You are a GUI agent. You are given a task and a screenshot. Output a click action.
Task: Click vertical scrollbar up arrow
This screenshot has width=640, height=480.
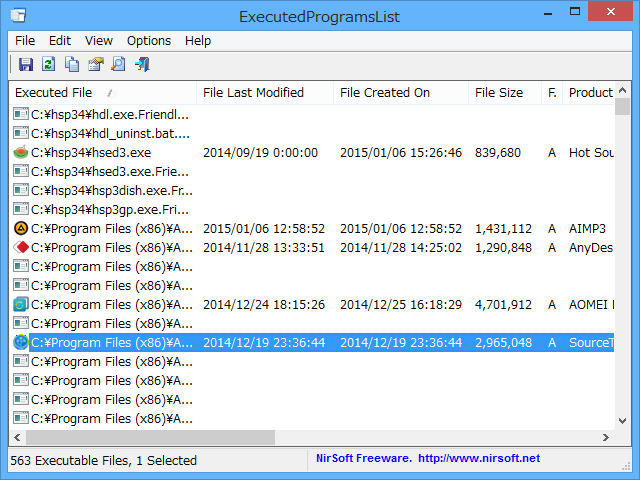[622, 90]
